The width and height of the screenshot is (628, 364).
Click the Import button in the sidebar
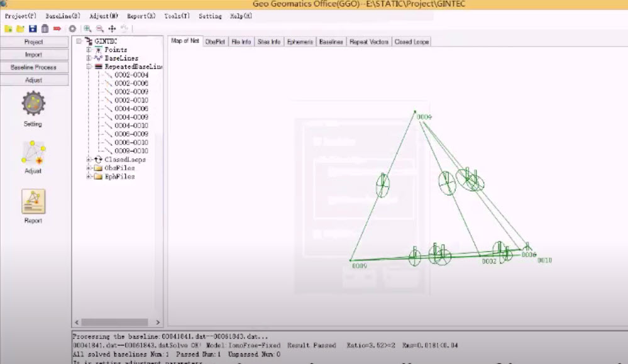click(33, 55)
